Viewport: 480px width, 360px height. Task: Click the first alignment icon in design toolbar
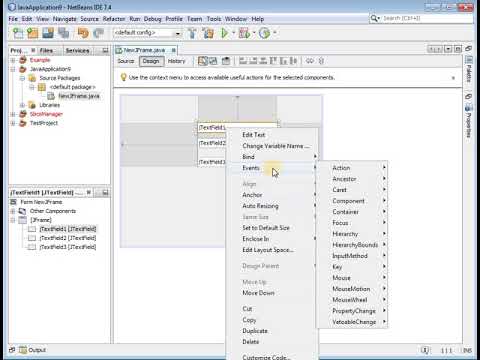coord(243,61)
